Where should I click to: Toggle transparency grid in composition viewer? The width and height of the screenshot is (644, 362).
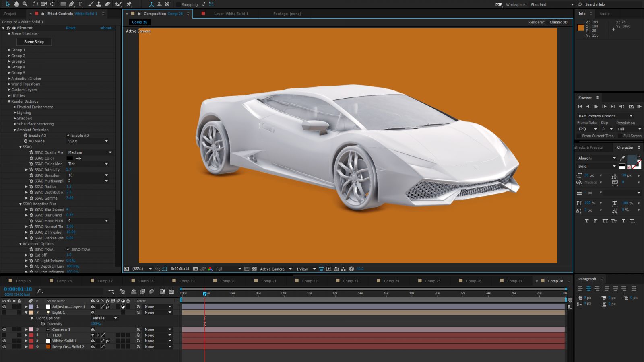[254, 269]
